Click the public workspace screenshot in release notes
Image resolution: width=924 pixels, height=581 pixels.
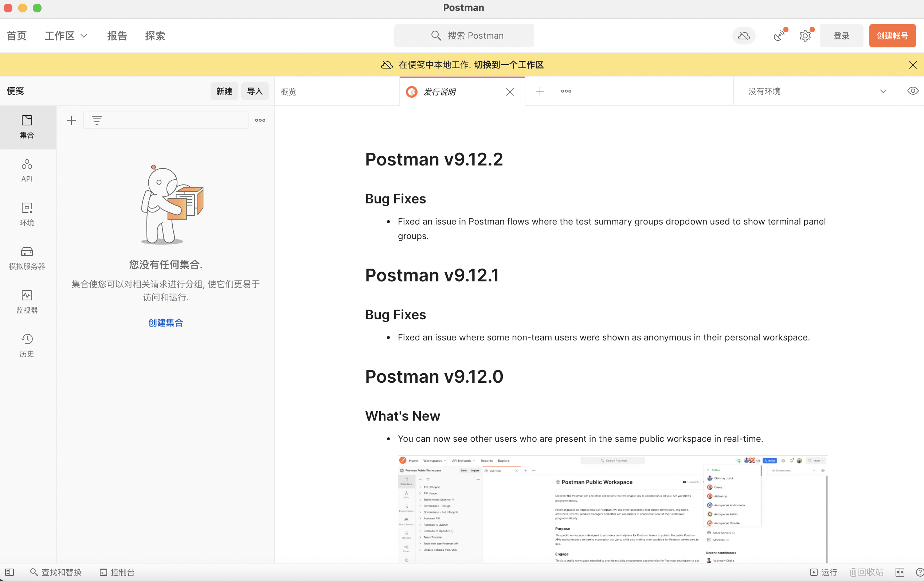(x=612, y=509)
